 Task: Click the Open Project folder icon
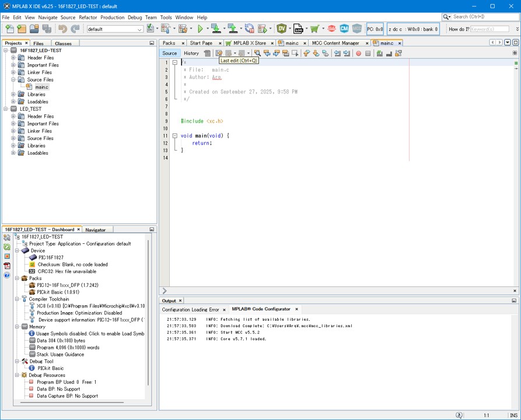[34, 29]
